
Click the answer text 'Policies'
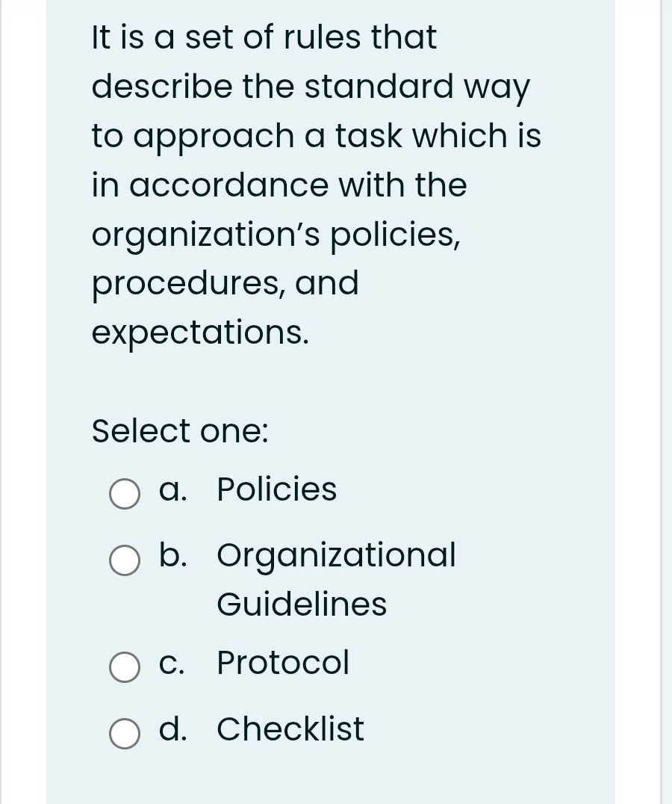276,490
